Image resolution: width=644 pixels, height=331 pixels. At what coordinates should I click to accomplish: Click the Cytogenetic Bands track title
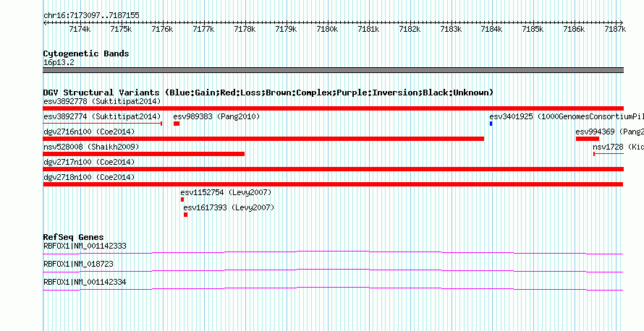(x=86, y=53)
